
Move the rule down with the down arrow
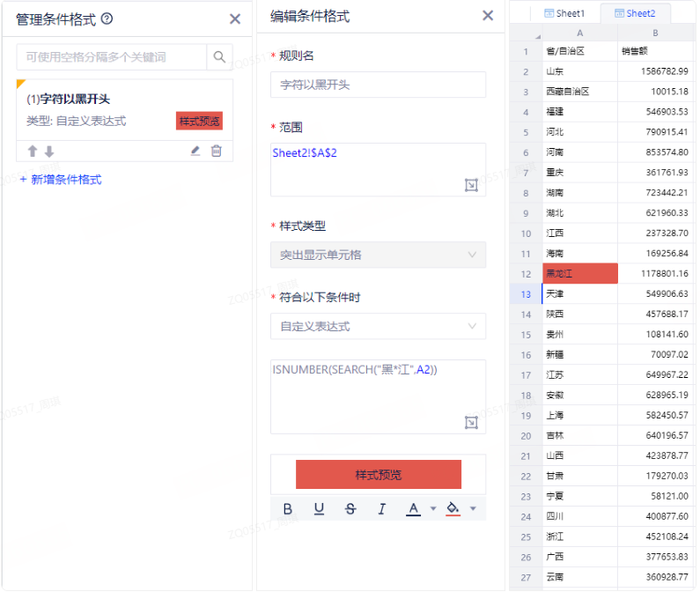point(49,152)
